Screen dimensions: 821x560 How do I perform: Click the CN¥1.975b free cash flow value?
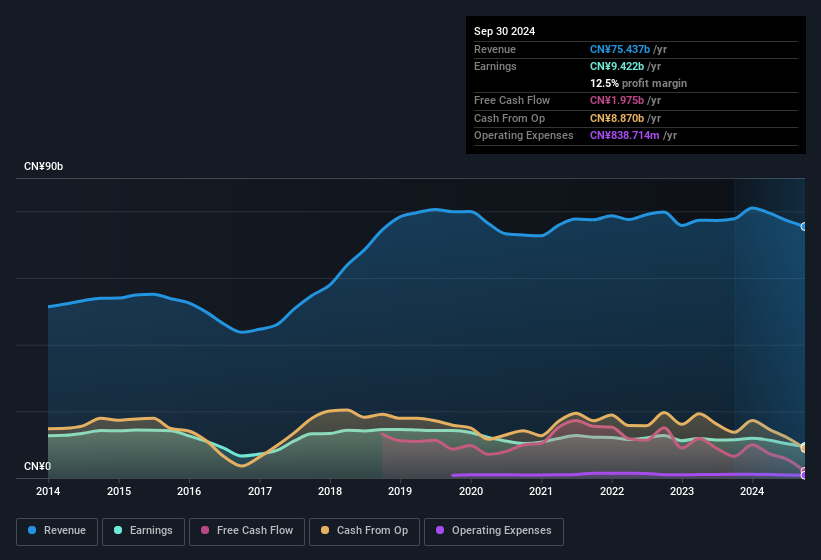coord(617,100)
